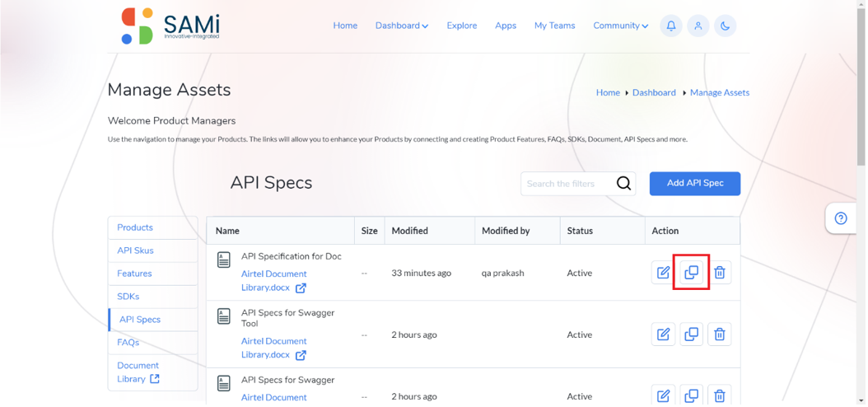Go to Home in top navigation

point(345,26)
